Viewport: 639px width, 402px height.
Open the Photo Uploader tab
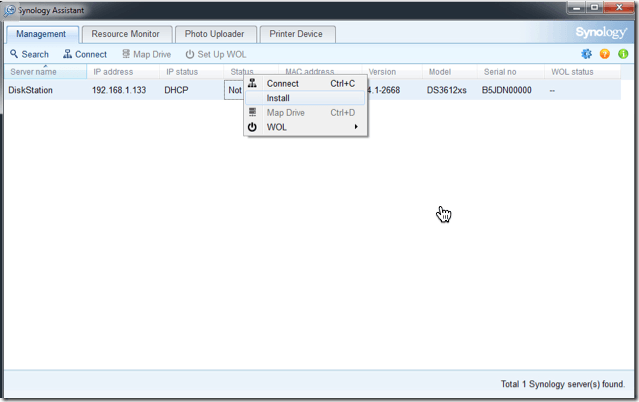click(x=215, y=34)
